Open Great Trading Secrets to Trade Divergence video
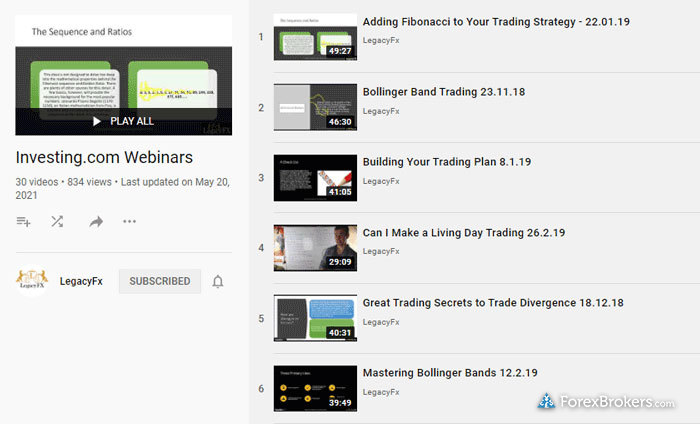700x424 pixels. pyautogui.click(x=493, y=303)
